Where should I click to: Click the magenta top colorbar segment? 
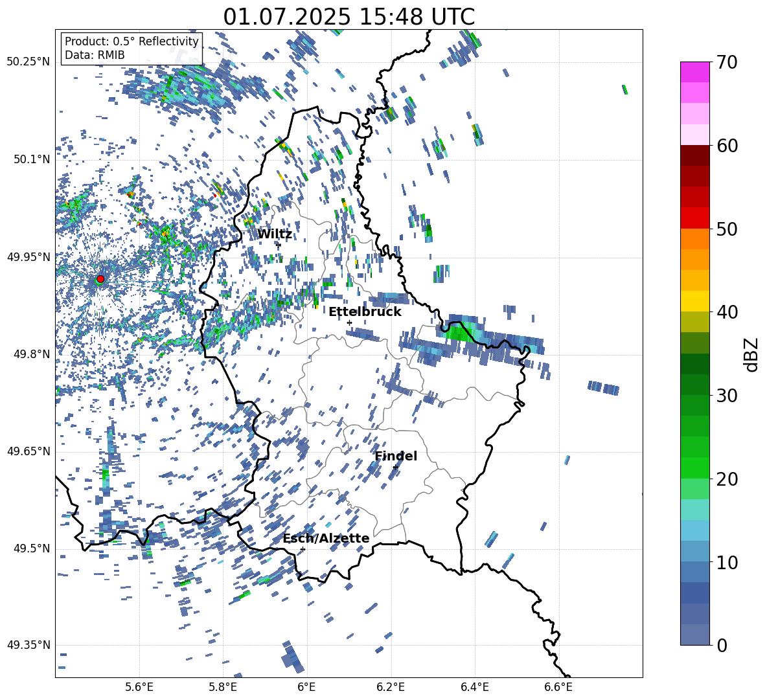(x=694, y=72)
